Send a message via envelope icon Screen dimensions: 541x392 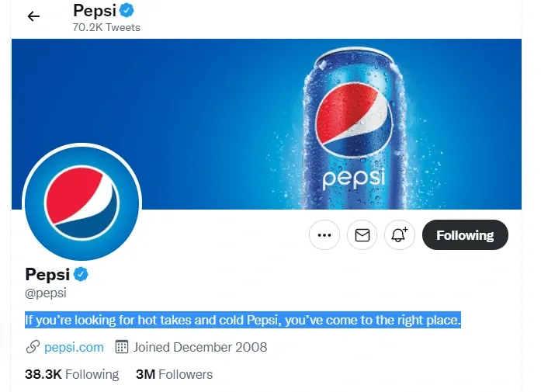coord(362,235)
